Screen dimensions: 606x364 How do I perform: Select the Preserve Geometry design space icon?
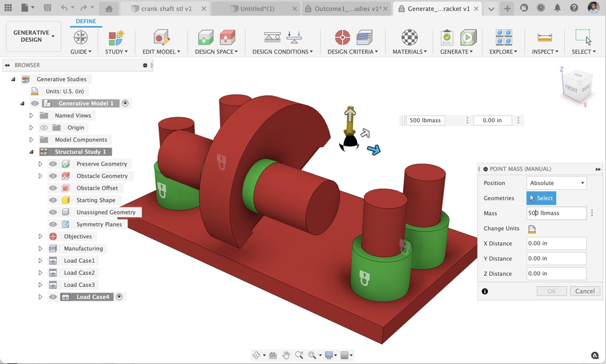pos(206,38)
